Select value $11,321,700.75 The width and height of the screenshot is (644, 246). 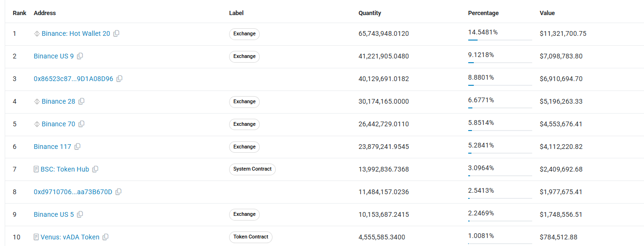[x=563, y=33]
